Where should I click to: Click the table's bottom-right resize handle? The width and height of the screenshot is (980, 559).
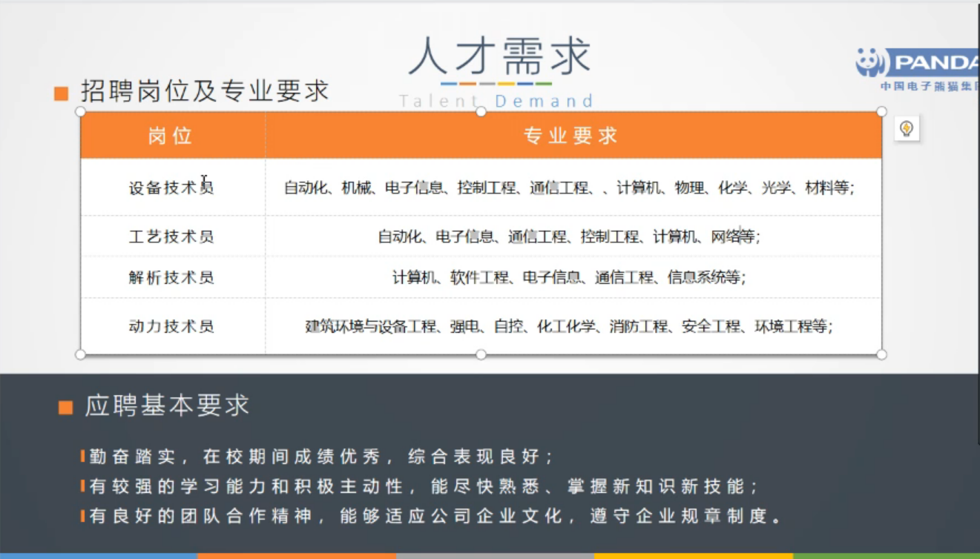pyautogui.click(x=881, y=354)
